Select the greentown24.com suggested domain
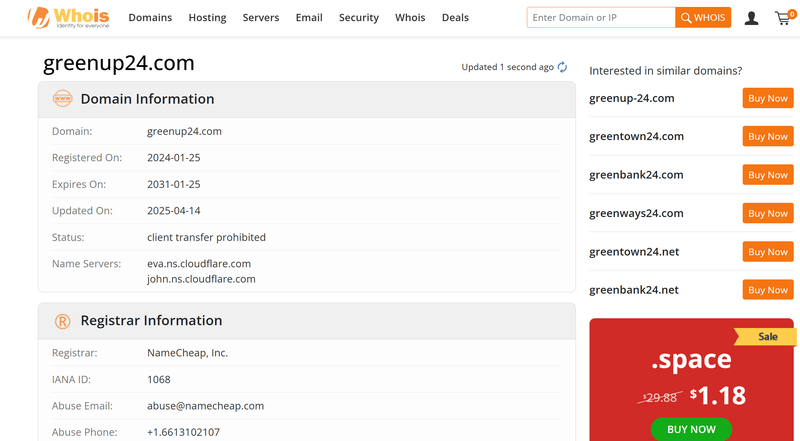Image resolution: width=800 pixels, height=441 pixels. click(x=636, y=136)
